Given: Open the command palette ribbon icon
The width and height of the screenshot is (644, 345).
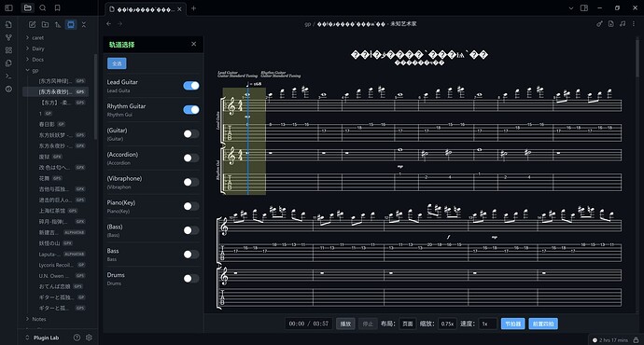Looking at the screenshot, I should point(8,76).
